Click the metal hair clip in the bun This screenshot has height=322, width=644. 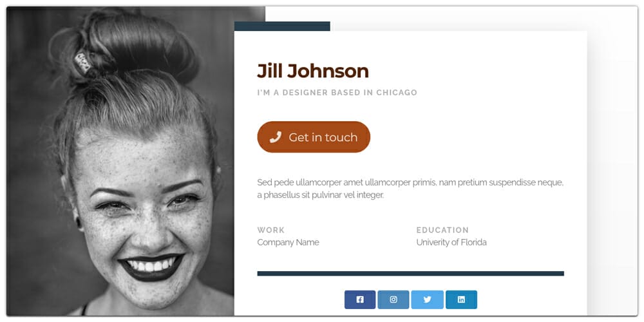pyautogui.click(x=83, y=62)
